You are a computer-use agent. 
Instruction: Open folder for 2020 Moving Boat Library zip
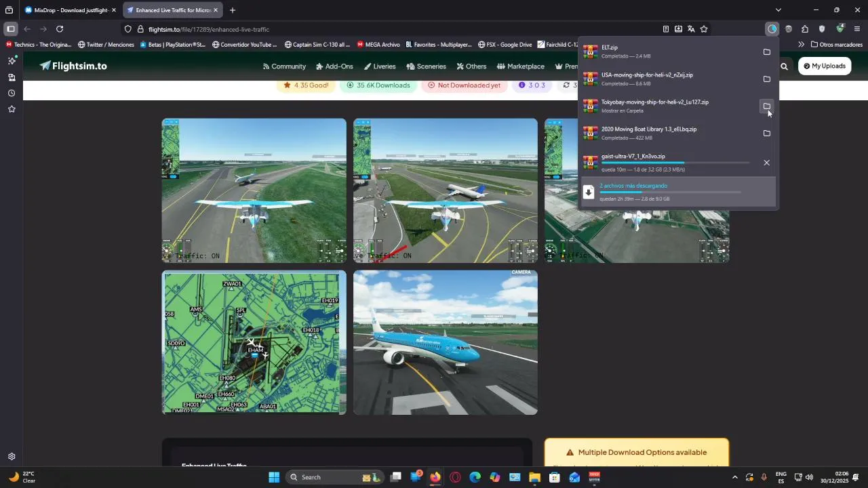point(767,134)
